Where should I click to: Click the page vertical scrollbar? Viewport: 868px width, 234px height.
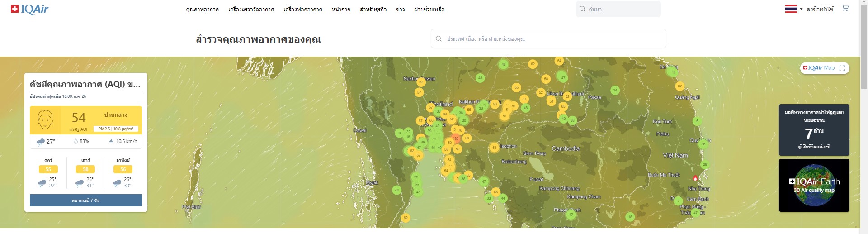[x=864, y=118]
